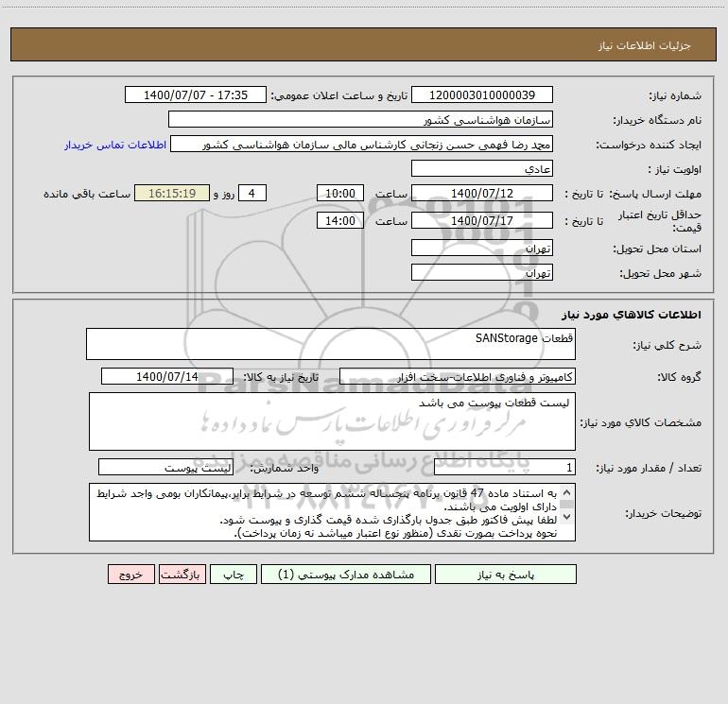The width and height of the screenshot is (728, 704).
Task: Click the announcement date field 1400/07/07 - 17:35
Action: pos(196,94)
